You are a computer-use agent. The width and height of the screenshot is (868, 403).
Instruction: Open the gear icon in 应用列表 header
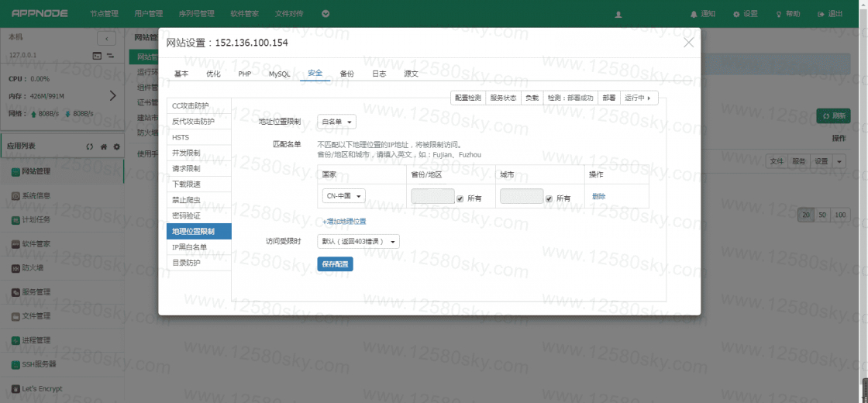[117, 146]
